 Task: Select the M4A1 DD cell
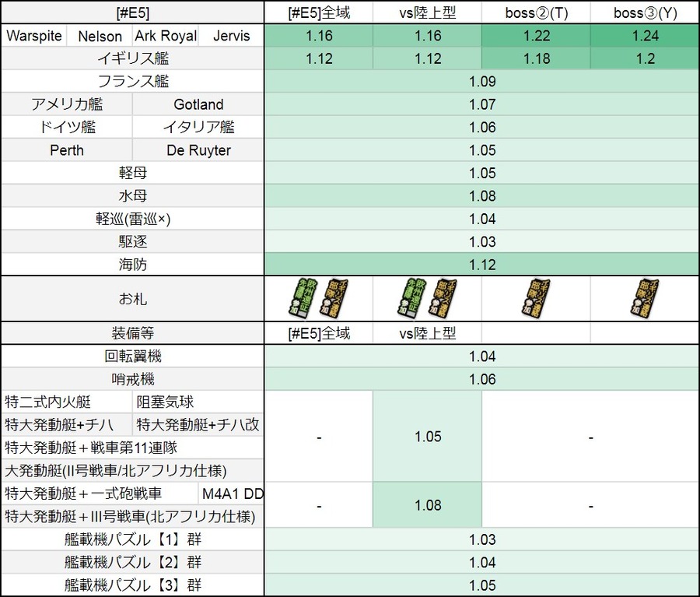[231, 493]
